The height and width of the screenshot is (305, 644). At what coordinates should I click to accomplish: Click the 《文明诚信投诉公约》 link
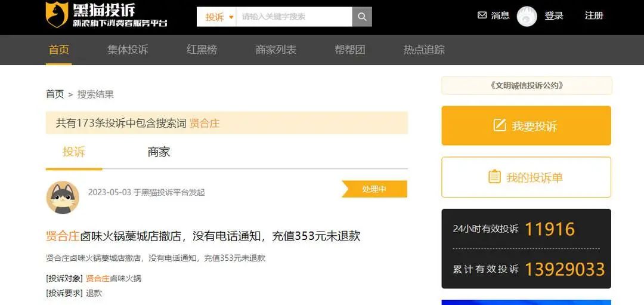(527, 85)
